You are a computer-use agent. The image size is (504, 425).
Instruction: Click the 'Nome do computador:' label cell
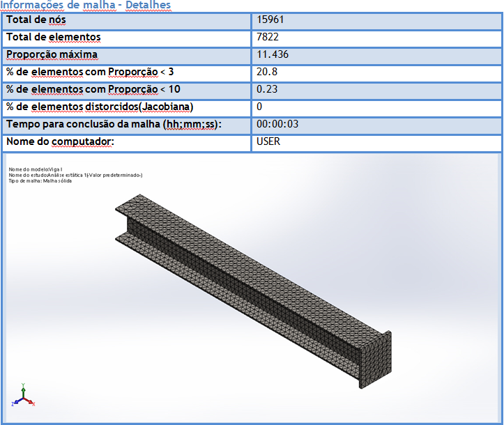59,142
